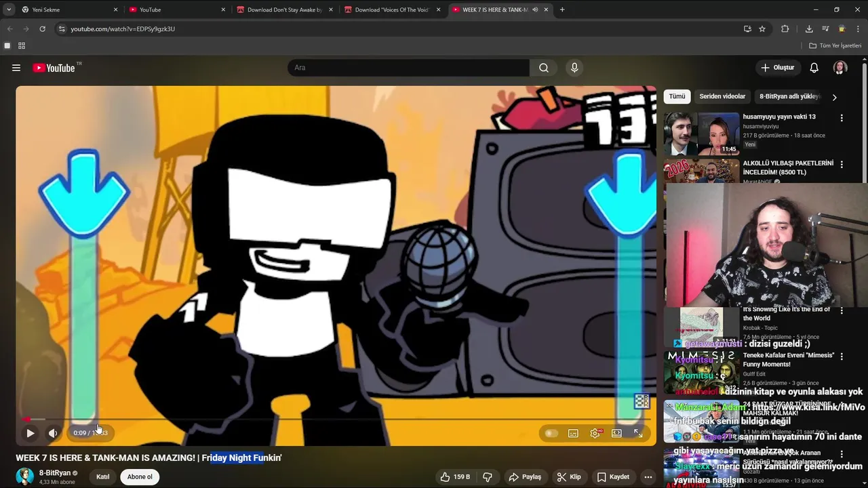Like the video with thumbs up
This screenshot has height=488, width=868.
pos(455,477)
